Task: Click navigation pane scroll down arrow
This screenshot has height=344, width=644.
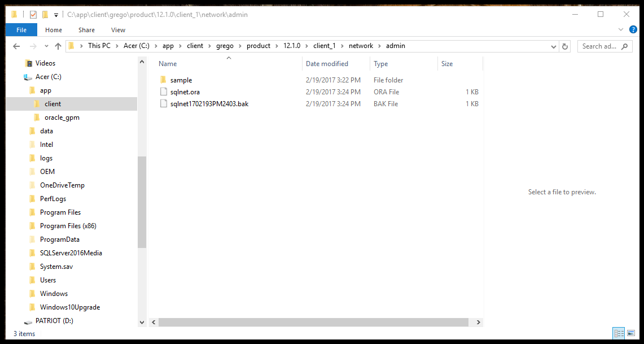Action: coord(142,323)
